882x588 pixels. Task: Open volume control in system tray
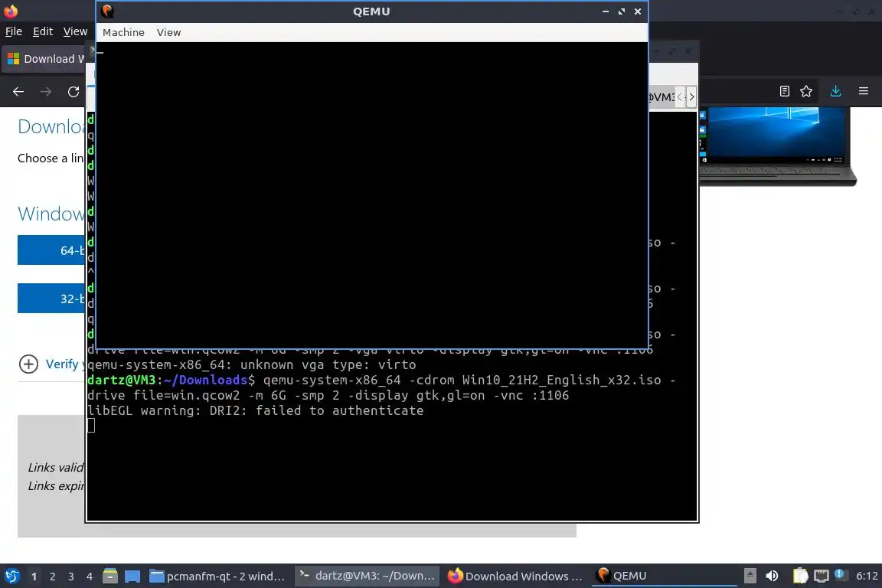tap(772, 577)
